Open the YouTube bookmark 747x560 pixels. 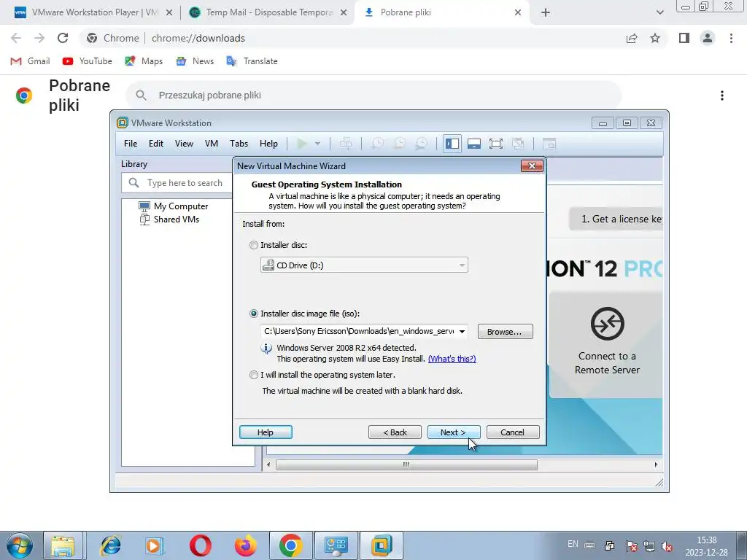pos(88,61)
